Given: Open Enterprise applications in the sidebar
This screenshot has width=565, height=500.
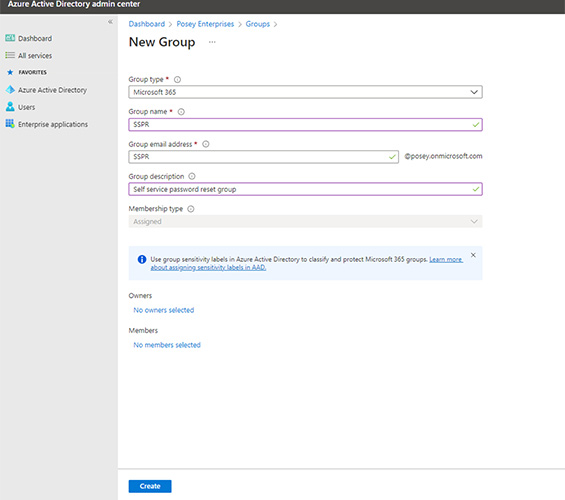Looking at the screenshot, I should pyautogui.click(x=53, y=124).
